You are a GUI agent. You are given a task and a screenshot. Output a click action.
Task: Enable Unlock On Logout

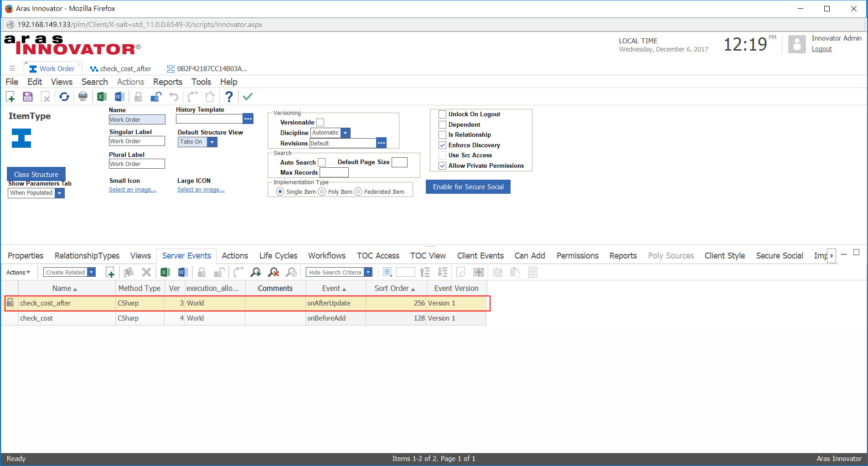[x=442, y=114]
